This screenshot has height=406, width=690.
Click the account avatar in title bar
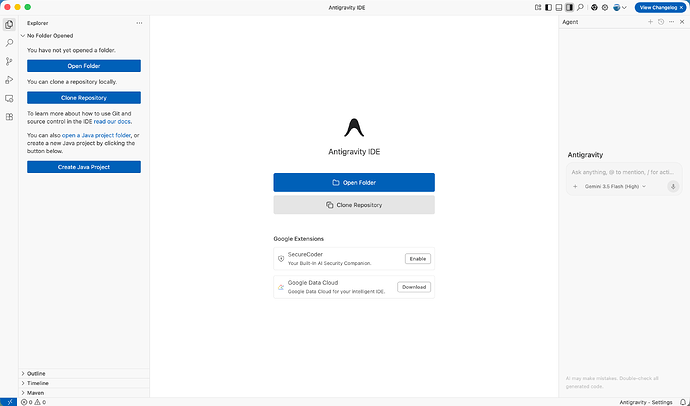617,7
